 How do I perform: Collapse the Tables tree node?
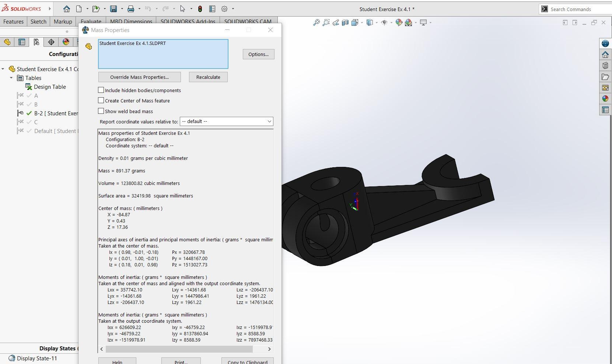pos(11,78)
